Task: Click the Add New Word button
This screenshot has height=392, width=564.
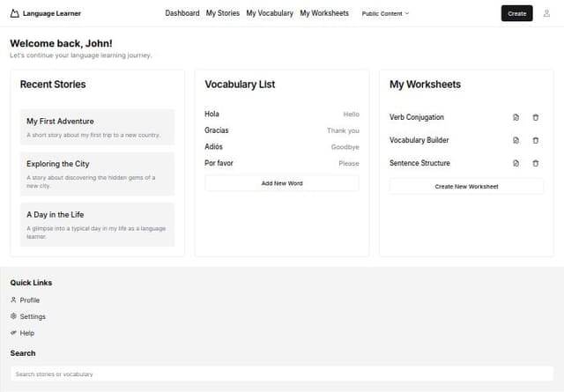Action: click(282, 183)
